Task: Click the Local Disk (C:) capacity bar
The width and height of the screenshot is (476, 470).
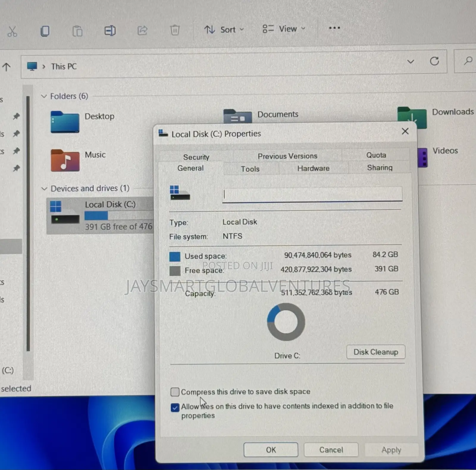Action: pos(118,216)
